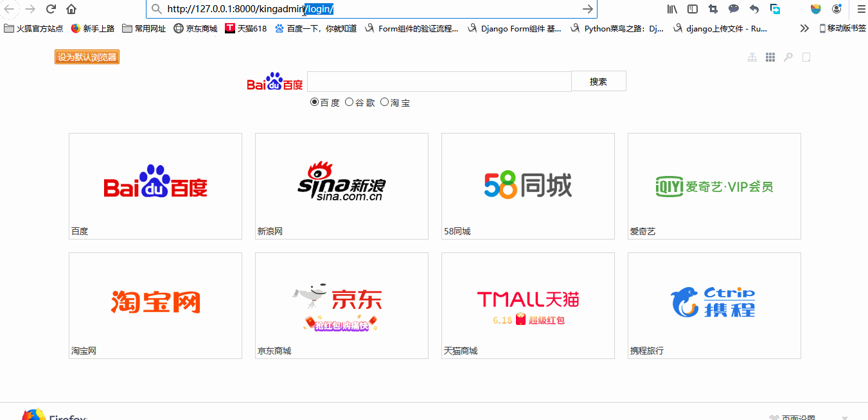The width and height of the screenshot is (868, 420).
Task: Open the Firefox account avatar icon
Action: 837,9
